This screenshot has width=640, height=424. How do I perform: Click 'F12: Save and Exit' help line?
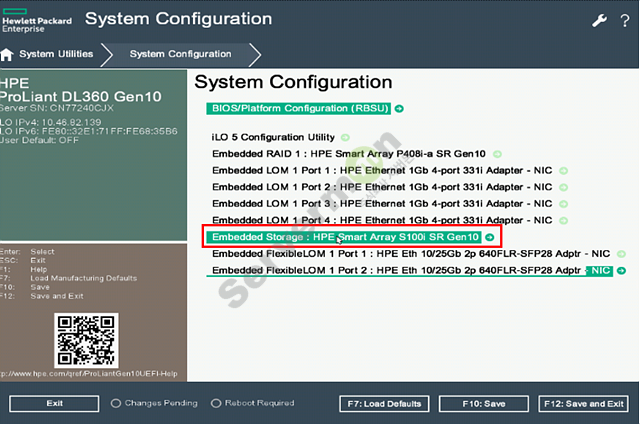coord(42,296)
